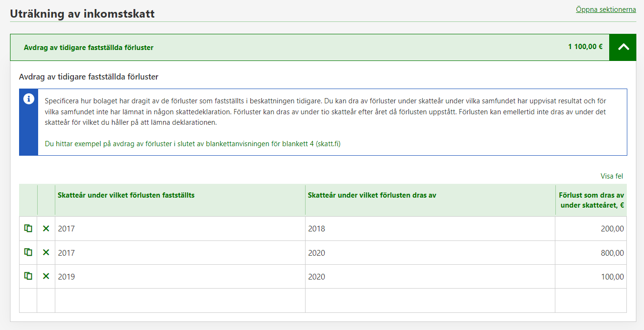This screenshot has width=644, height=330.
Task: Select the 800,00 loss amount cell
Action: [591, 252]
